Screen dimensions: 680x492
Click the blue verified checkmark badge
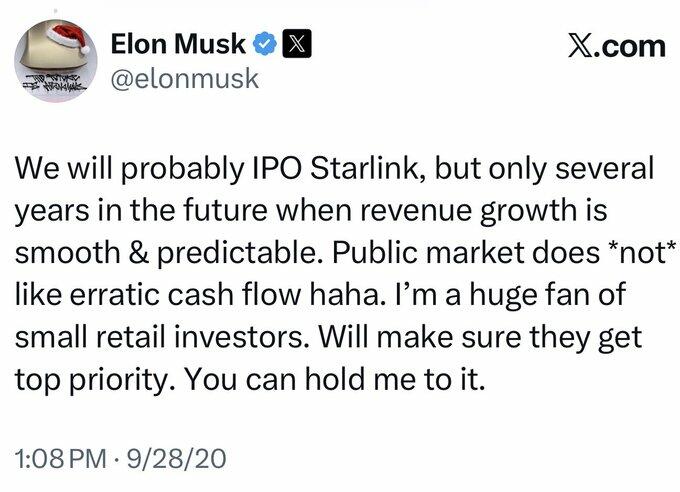coord(263,45)
